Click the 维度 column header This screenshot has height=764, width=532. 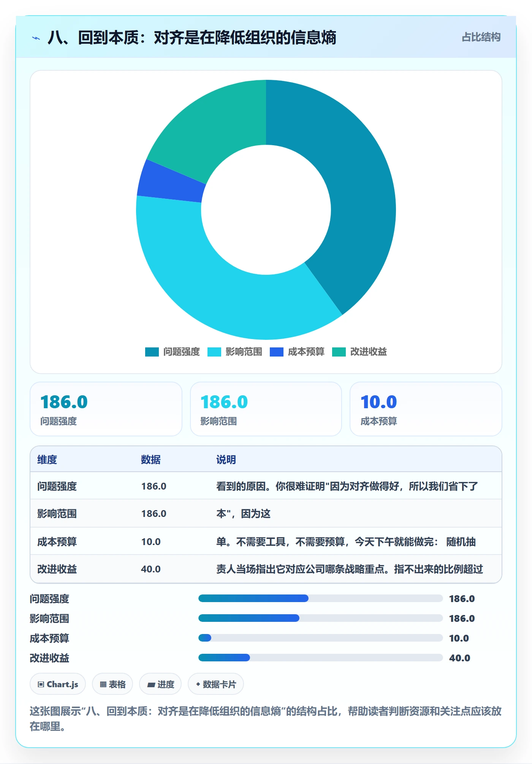[47, 460]
